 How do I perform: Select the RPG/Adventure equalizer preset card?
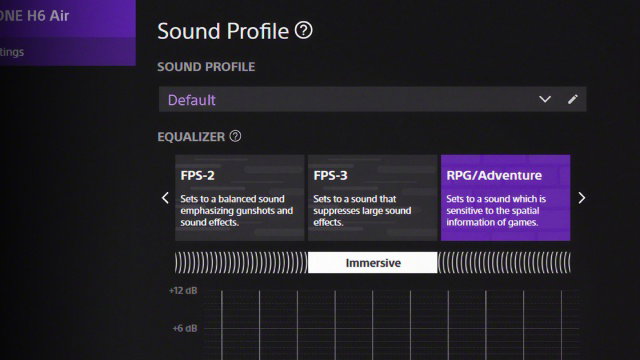(505, 198)
